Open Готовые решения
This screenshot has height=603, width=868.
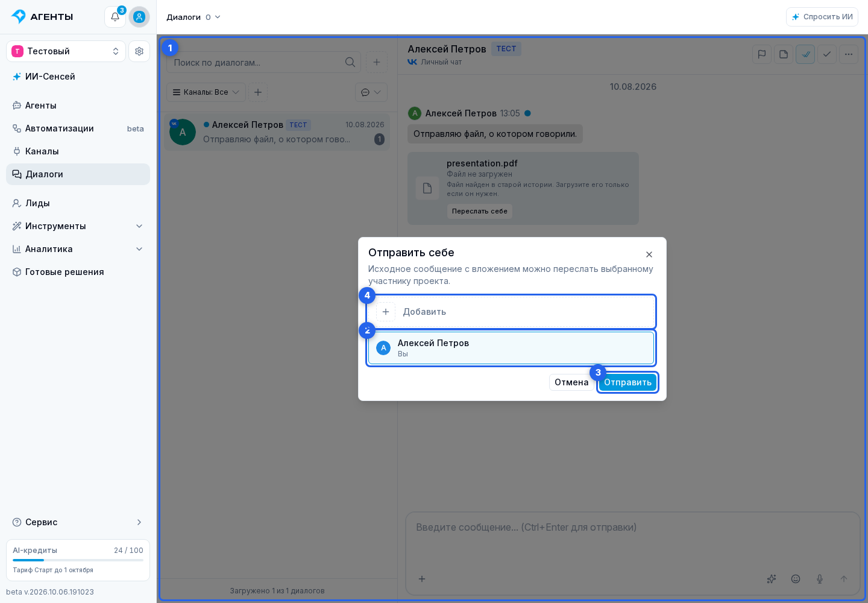(78, 272)
